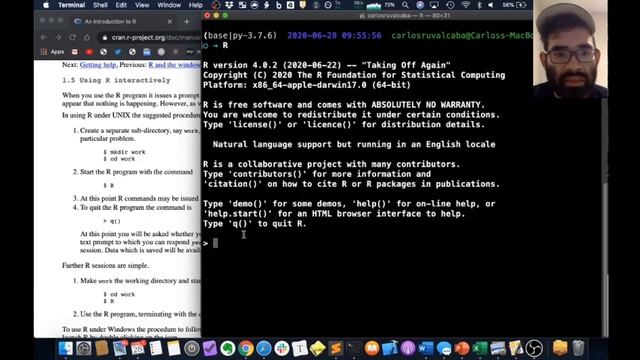This screenshot has height=360, width=640.
Task: Open Safari from the Dock
Action: [x=264, y=349]
